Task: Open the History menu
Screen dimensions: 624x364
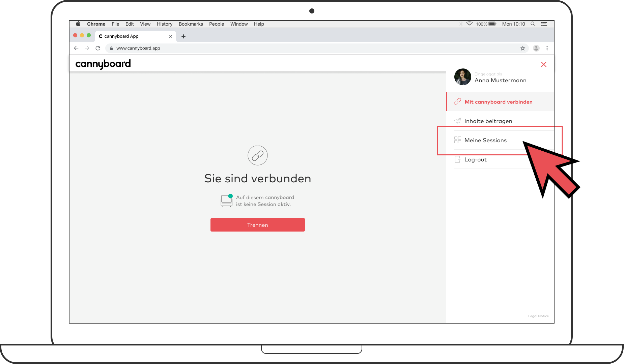Action: tap(165, 24)
